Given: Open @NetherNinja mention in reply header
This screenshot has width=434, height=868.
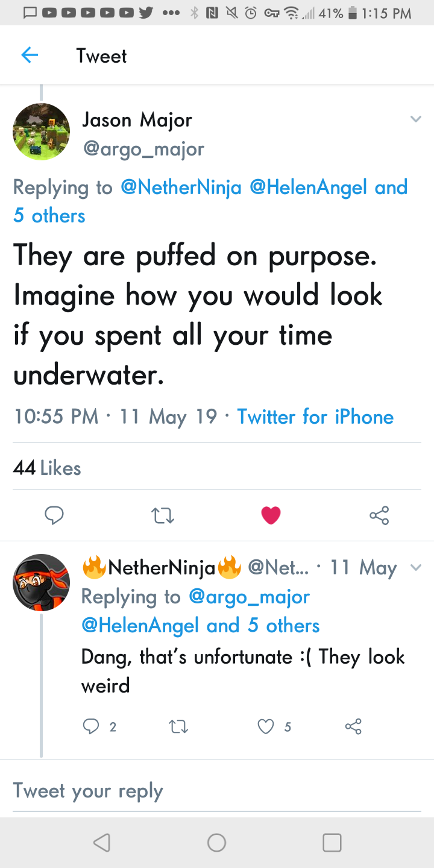Looking at the screenshot, I should 181,187.
